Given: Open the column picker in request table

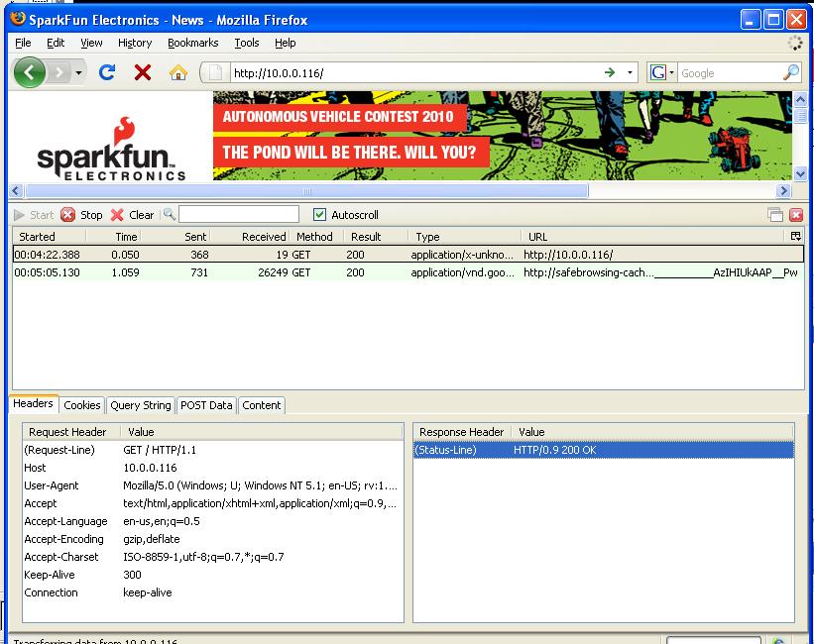Looking at the screenshot, I should click(x=795, y=237).
